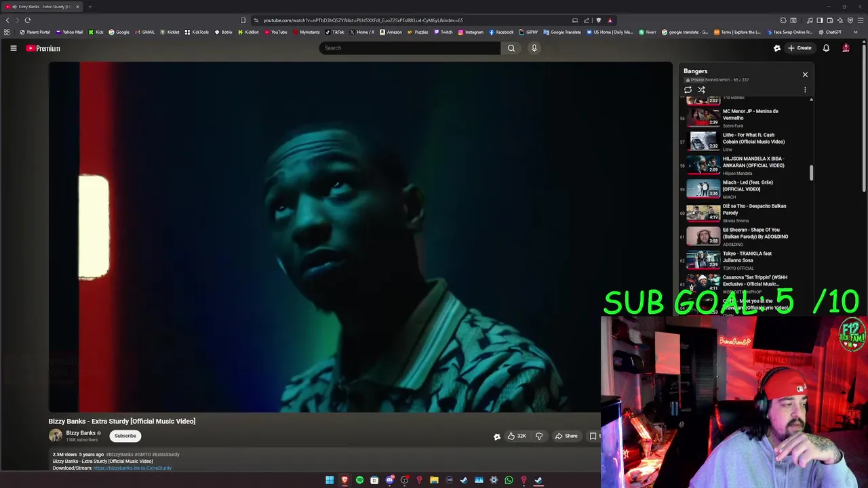868x488 pixels.
Task: Open the Amazon bookmark
Action: (391, 32)
